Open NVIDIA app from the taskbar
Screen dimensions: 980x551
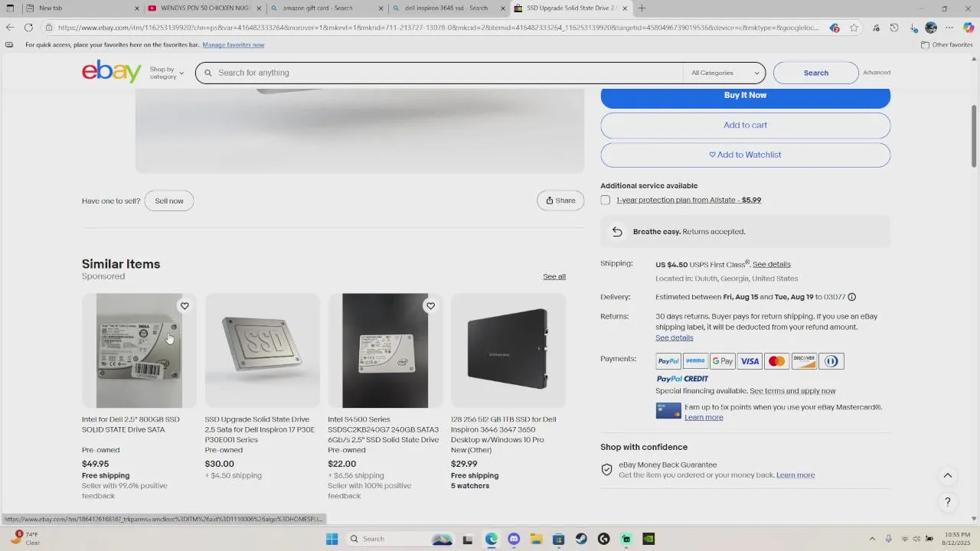click(648, 539)
